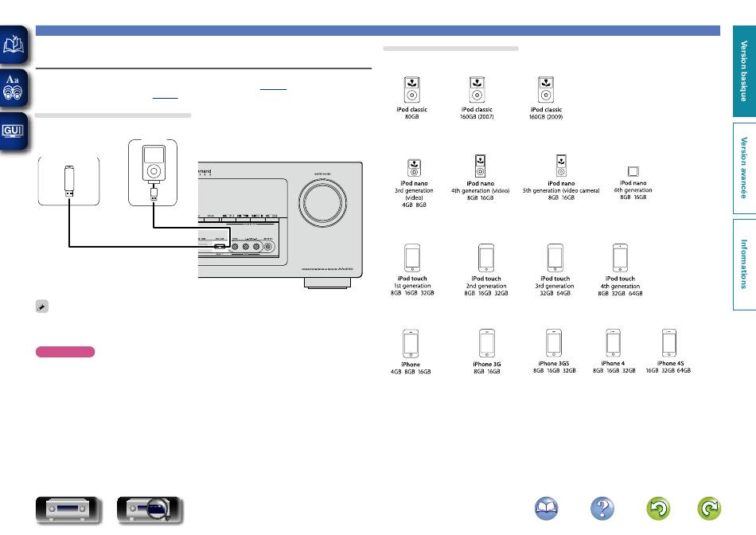Click the receiver front panel button without magnifier
Image resolution: width=756 pixels, height=535 pixels.
68,510
